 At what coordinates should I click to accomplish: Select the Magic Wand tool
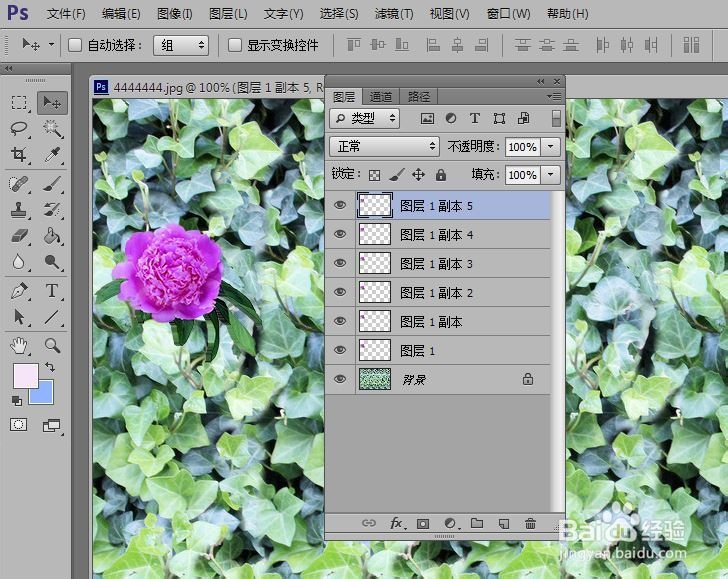coord(52,128)
